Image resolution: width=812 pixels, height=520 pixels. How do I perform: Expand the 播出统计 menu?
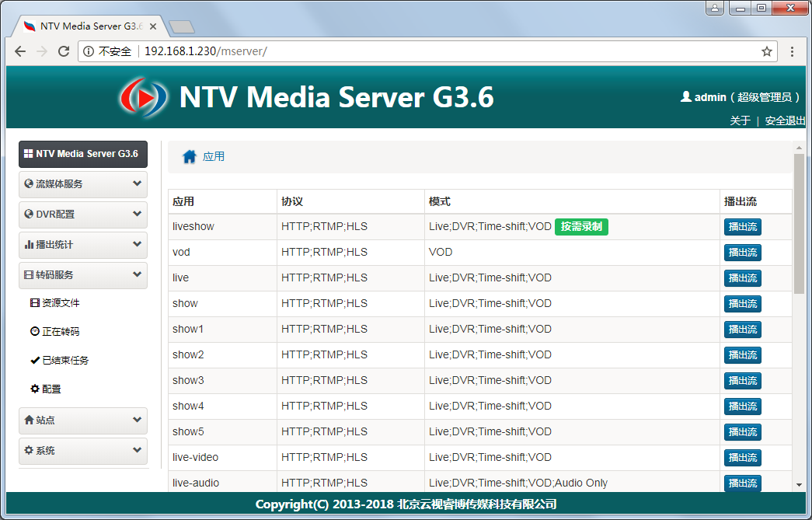click(x=83, y=245)
